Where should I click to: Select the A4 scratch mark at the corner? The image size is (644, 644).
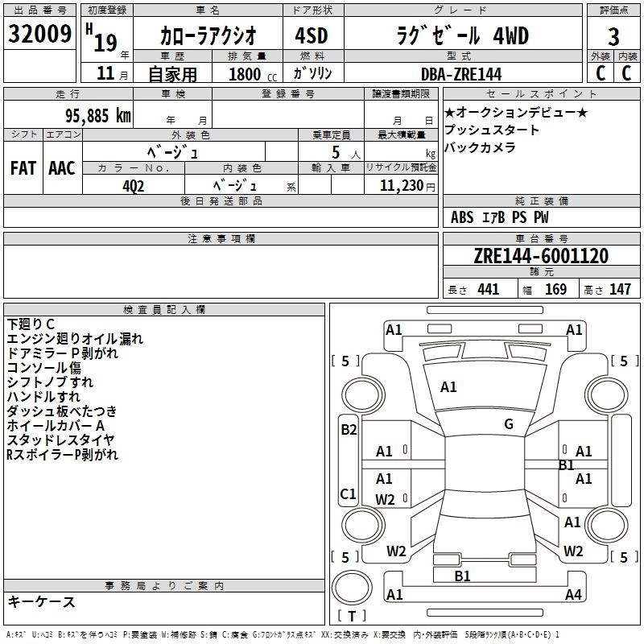pos(573,595)
